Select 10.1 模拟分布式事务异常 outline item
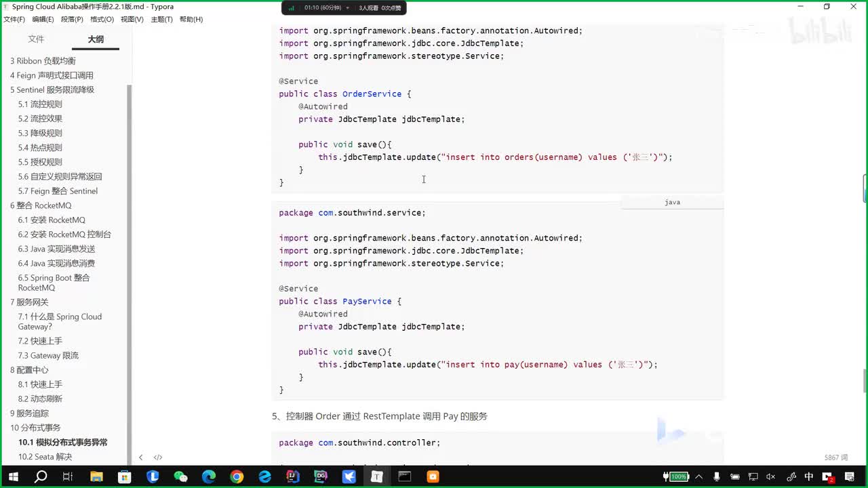The image size is (868, 488). click(x=62, y=442)
